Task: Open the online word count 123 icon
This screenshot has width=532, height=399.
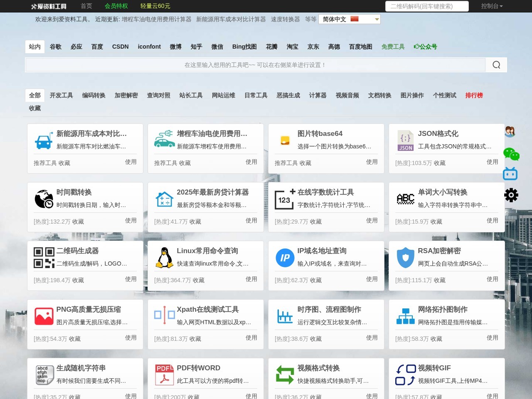Action: click(285, 199)
